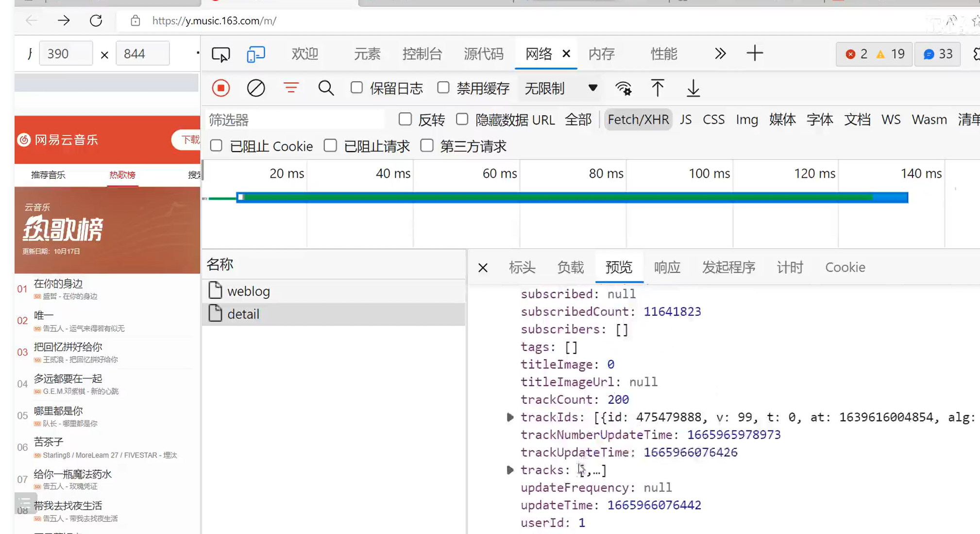Open network search magnifier
The height and width of the screenshot is (534, 980).
pos(326,88)
